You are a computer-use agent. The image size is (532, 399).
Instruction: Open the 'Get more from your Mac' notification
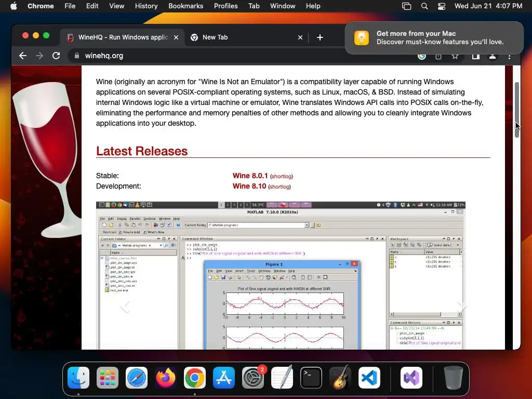[x=434, y=37]
